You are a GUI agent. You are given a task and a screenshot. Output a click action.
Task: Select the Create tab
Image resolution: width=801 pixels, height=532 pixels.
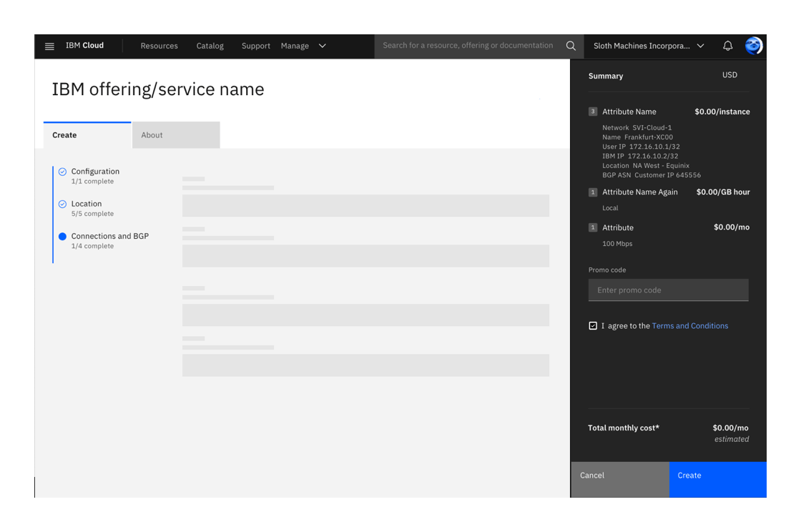64,134
